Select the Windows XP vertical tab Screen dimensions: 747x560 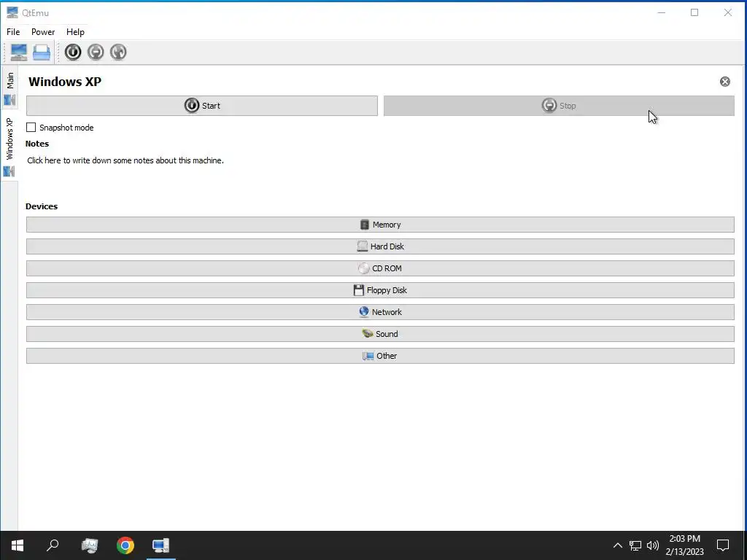(9, 147)
